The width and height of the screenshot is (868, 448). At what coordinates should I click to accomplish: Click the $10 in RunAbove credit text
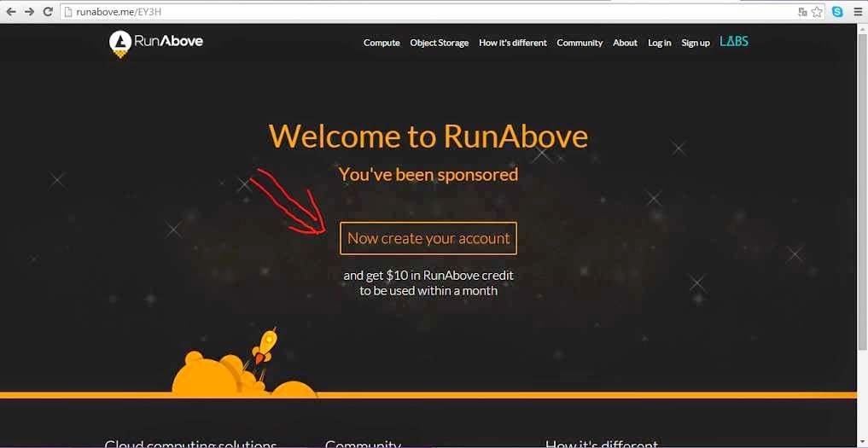coord(450,276)
